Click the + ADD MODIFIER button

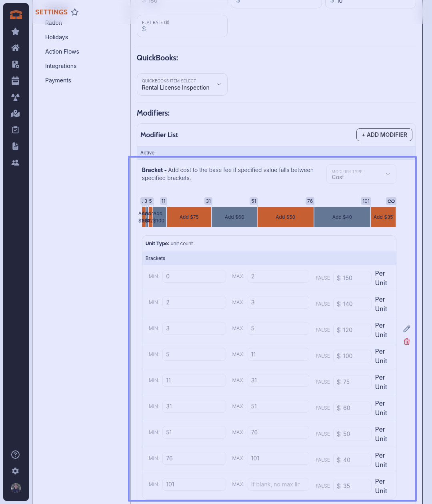(384, 135)
